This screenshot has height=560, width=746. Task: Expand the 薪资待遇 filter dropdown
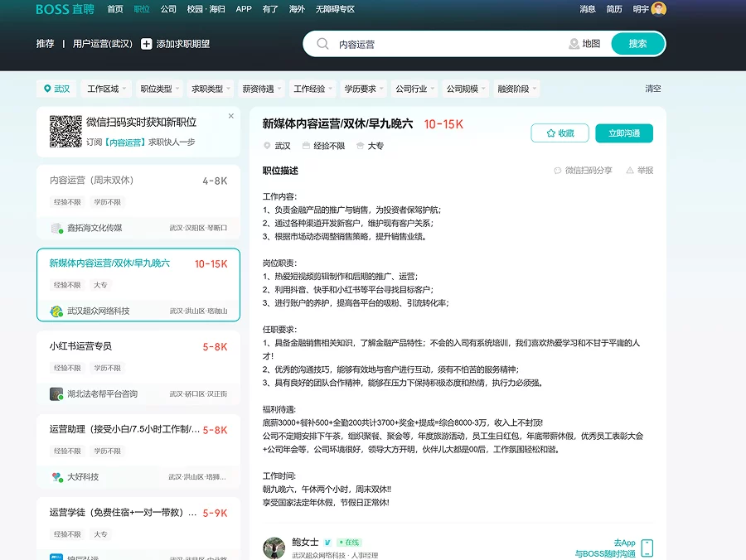[x=261, y=89]
